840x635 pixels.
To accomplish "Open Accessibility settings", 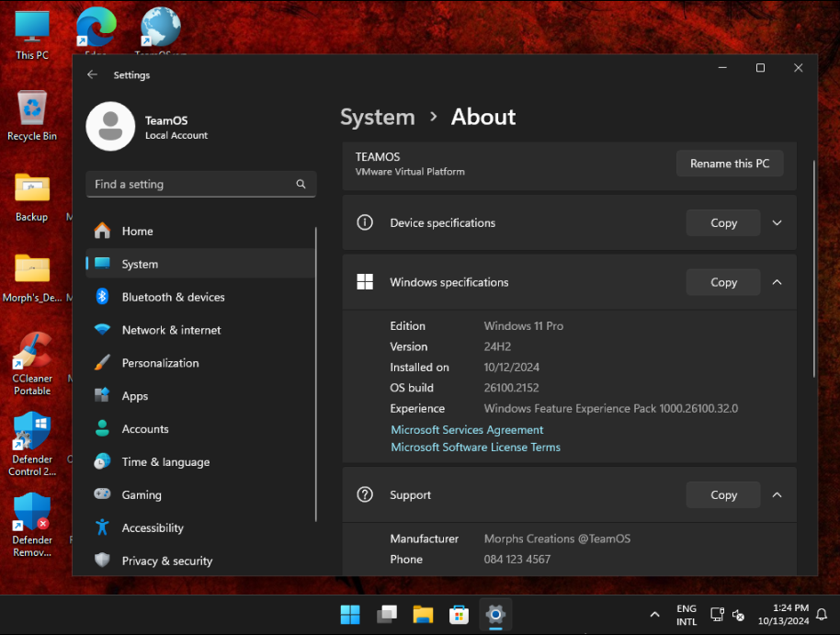I will click(x=153, y=527).
